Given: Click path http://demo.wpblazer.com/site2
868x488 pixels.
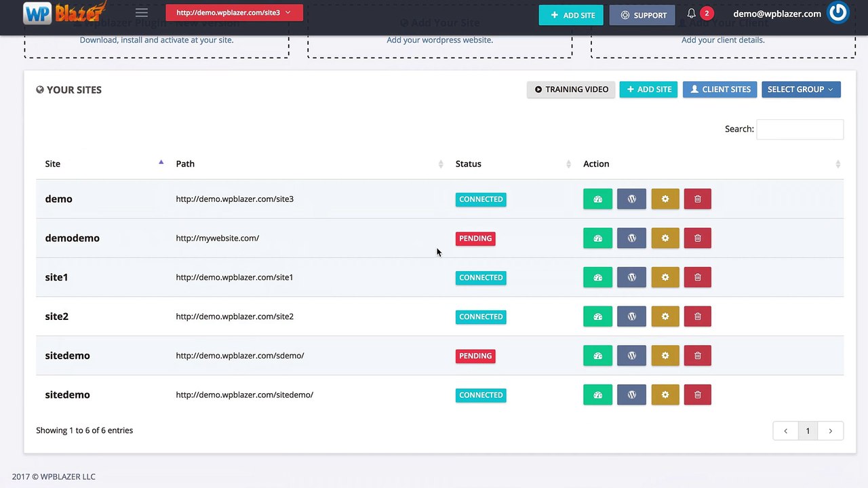Looking at the screenshot, I should point(235,317).
